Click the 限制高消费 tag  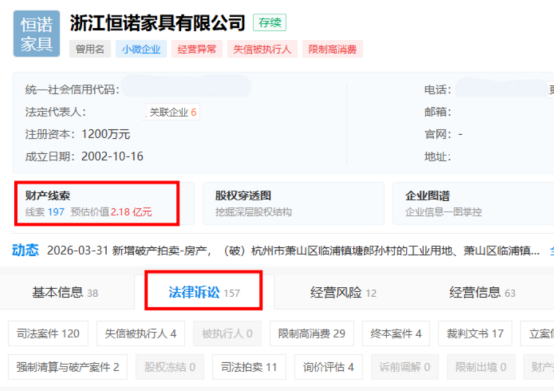coord(332,49)
